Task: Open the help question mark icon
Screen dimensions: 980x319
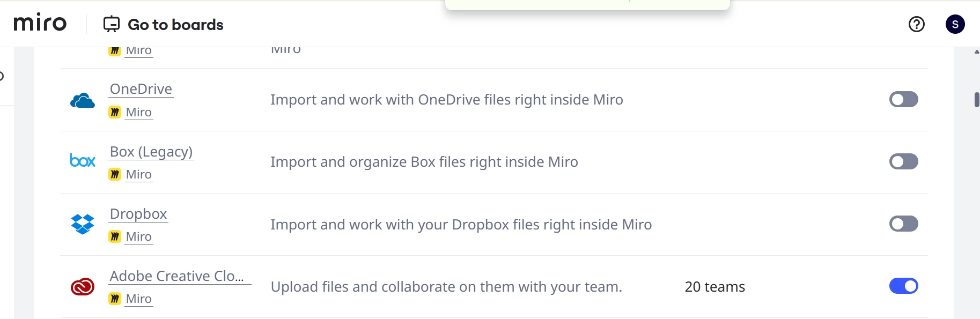Action: point(916,24)
